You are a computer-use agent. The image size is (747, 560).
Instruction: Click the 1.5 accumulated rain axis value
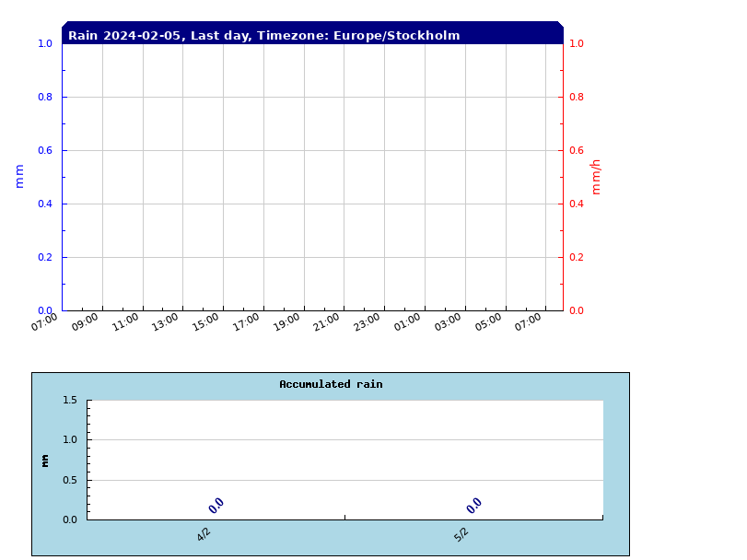click(x=70, y=401)
